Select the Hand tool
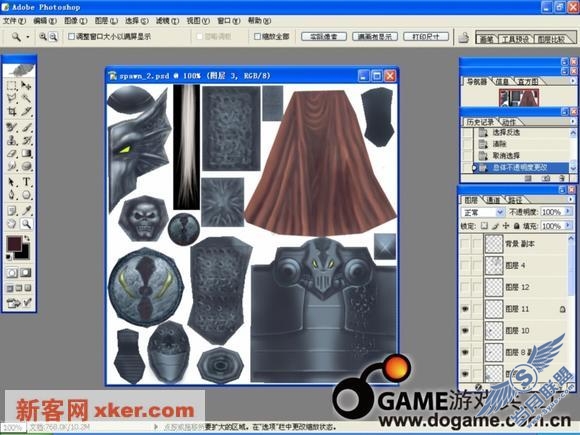The width and height of the screenshot is (580, 435). (x=11, y=223)
